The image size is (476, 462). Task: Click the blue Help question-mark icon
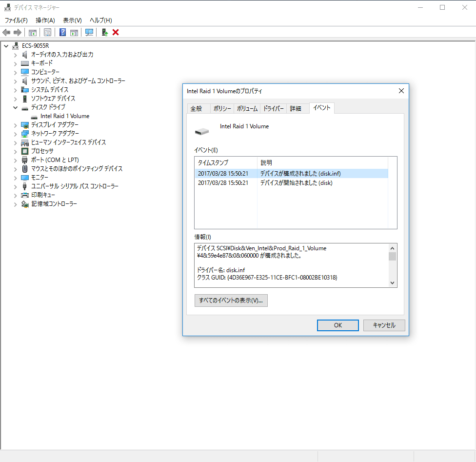point(62,32)
